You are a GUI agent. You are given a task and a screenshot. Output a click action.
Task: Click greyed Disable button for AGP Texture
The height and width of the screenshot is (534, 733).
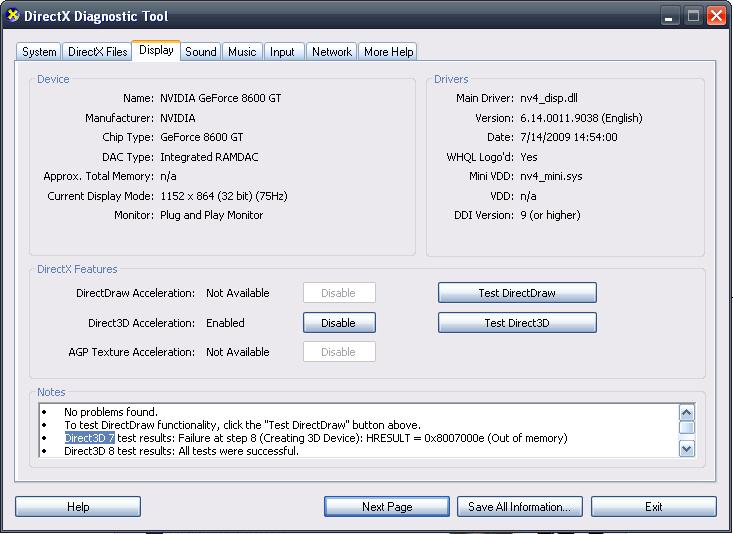click(339, 352)
